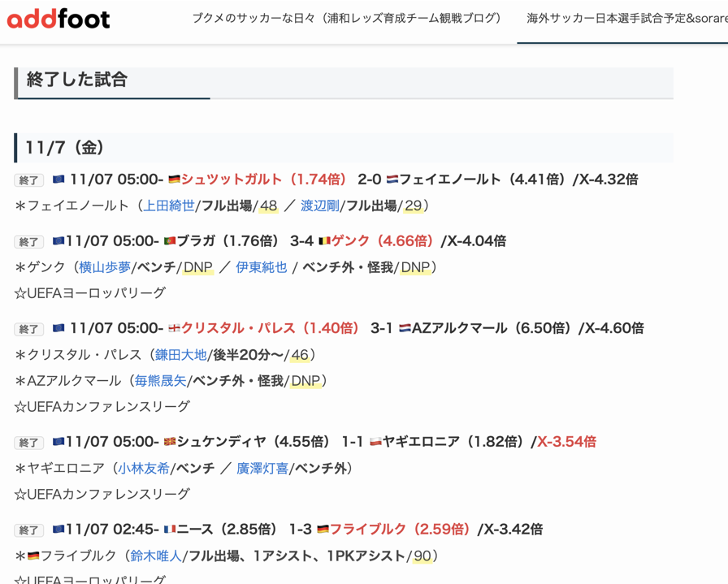Screen dimensions: 728x584
Task: Click the addfoot site logo
Action: 58,19
